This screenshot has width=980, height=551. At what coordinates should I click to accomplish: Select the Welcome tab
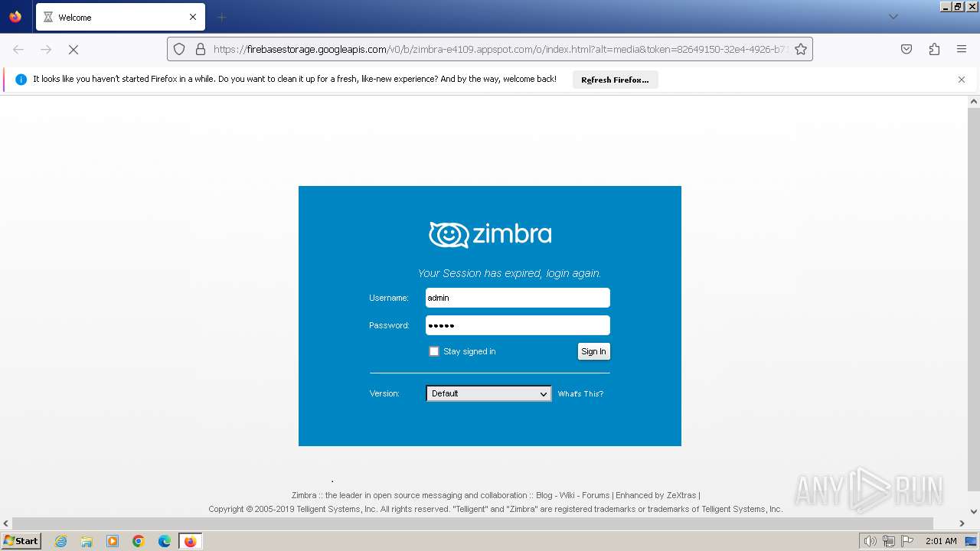pyautogui.click(x=120, y=17)
